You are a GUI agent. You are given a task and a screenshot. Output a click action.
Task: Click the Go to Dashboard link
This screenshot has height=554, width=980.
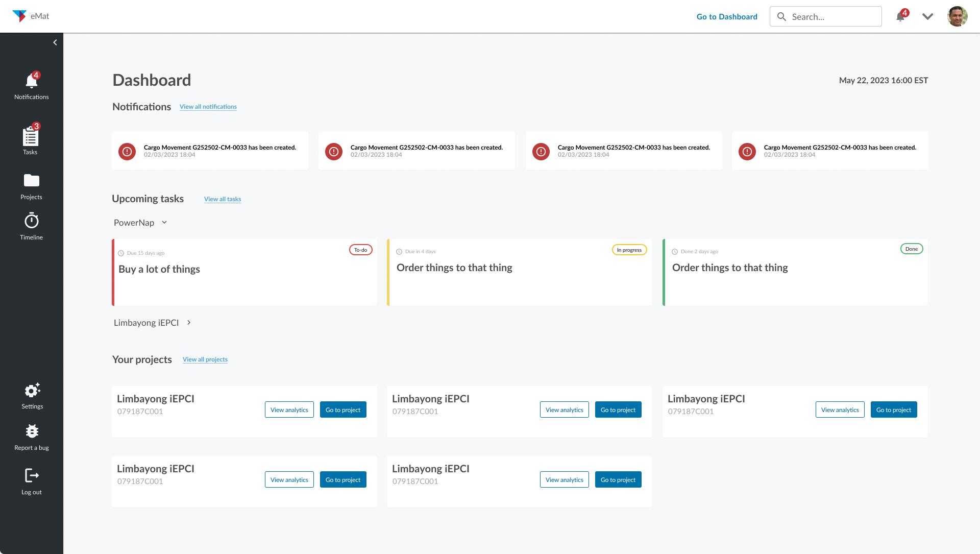727,16
